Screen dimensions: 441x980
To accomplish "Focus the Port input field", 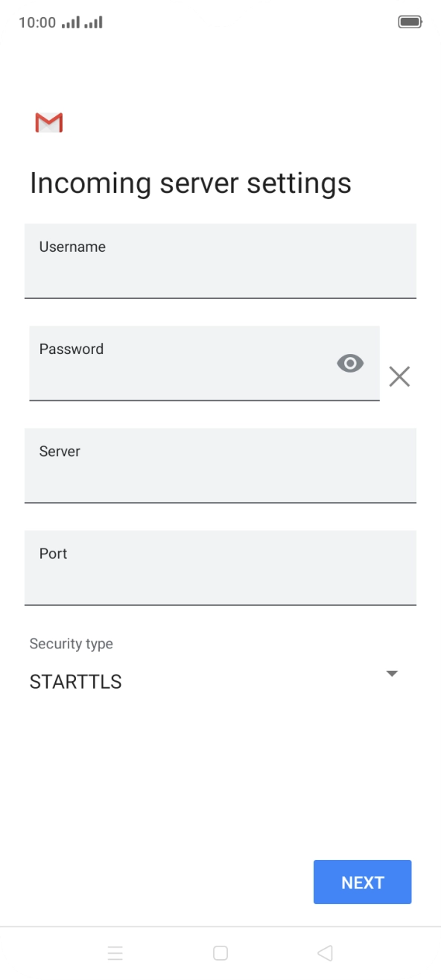I will click(x=220, y=568).
